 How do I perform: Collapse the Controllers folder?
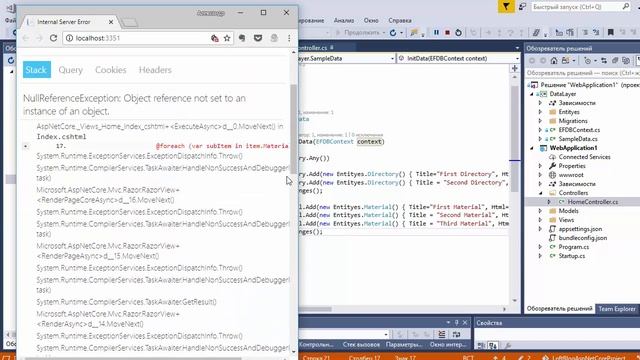[540, 193]
